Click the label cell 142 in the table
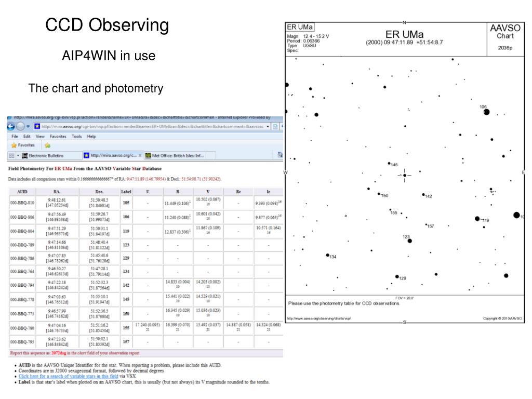Screen dimensions: 532x399 click(126, 285)
